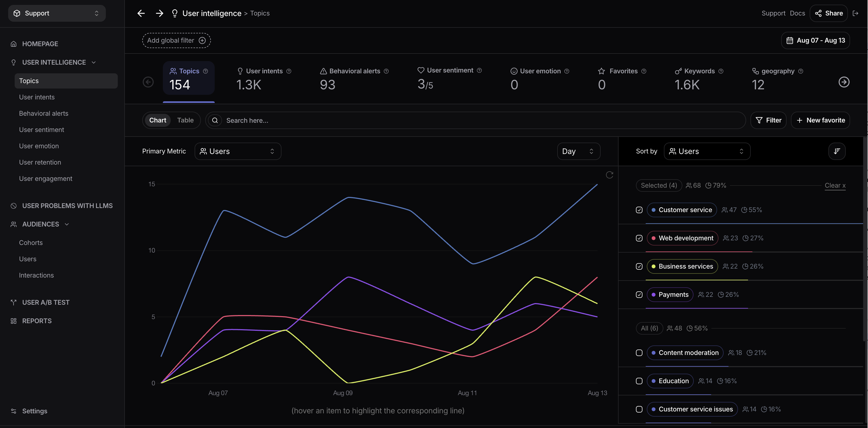The height and width of the screenshot is (428, 868).
Task: Click the chart refresh icon
Action: click(609, 175)
